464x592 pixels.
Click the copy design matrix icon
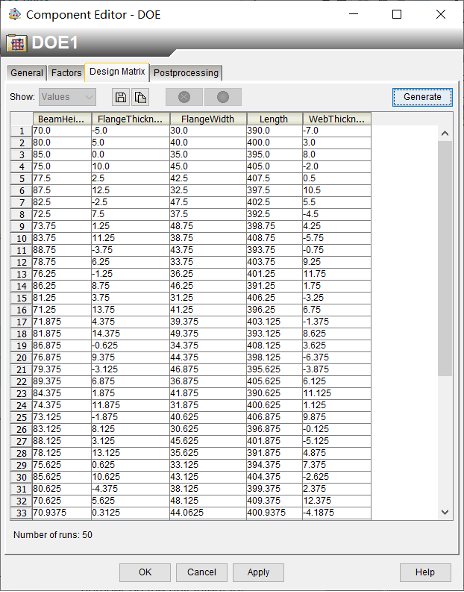click(140, 97)
